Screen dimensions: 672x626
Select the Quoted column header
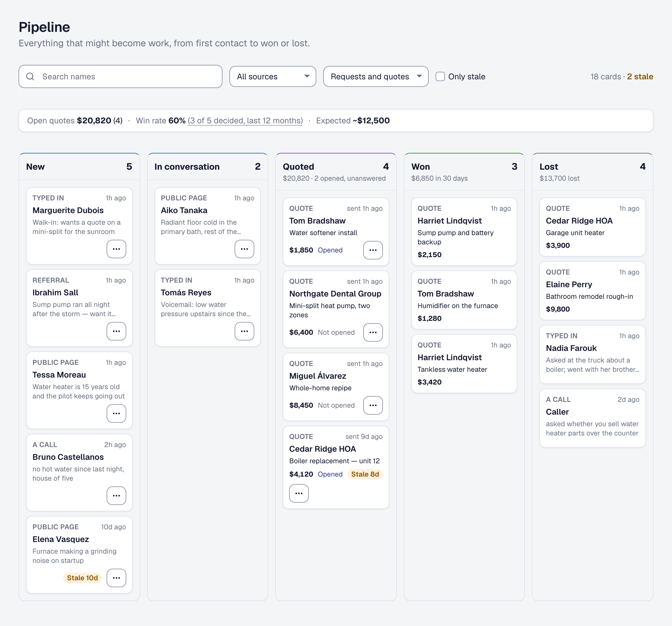[336, 172]
